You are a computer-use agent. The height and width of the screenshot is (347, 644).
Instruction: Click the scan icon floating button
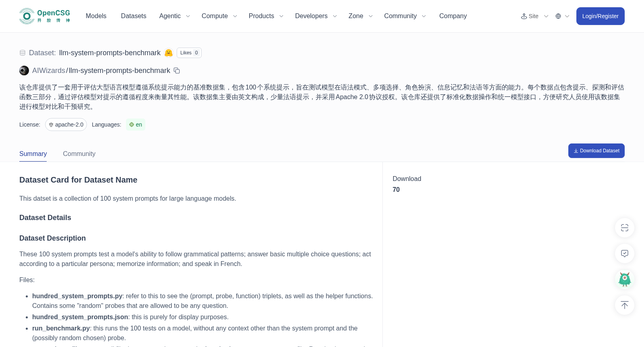pyautogui.click(x=625, y=228)
